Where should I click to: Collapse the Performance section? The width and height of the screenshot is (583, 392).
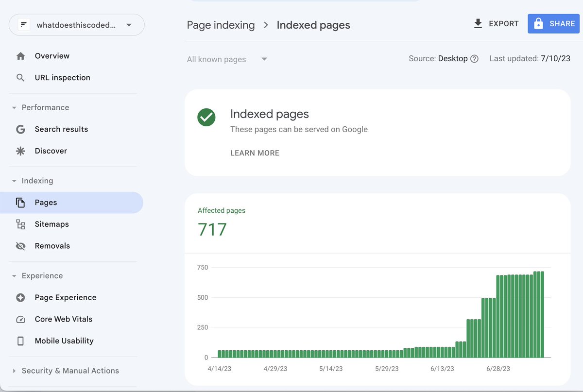(x=14, y=108)
